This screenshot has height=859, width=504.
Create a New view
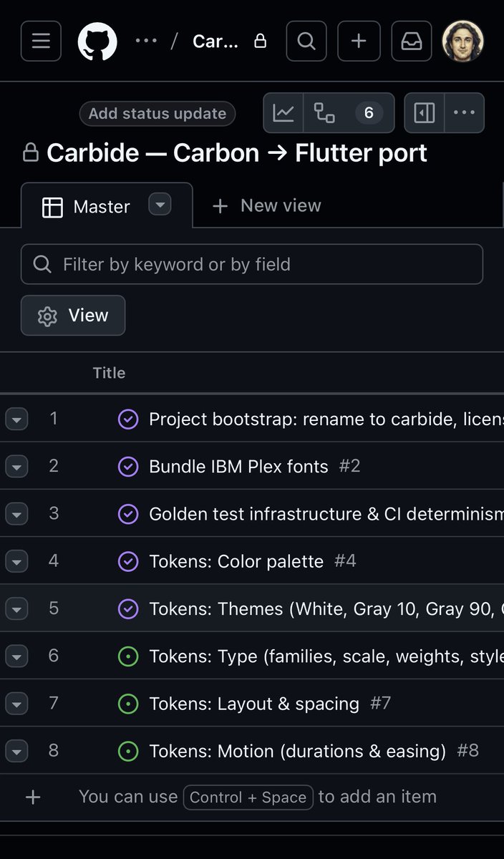click(x=267, y=205)
